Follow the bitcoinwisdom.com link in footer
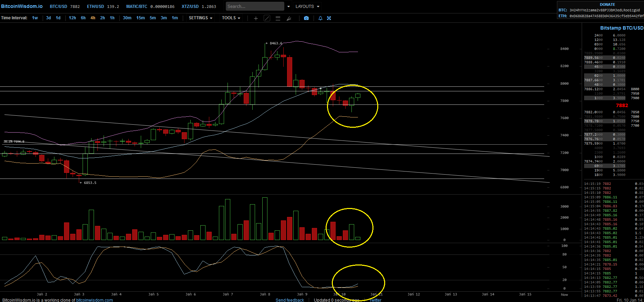Image resolution: width=644 pixels, height=302 pixels. 94,300
